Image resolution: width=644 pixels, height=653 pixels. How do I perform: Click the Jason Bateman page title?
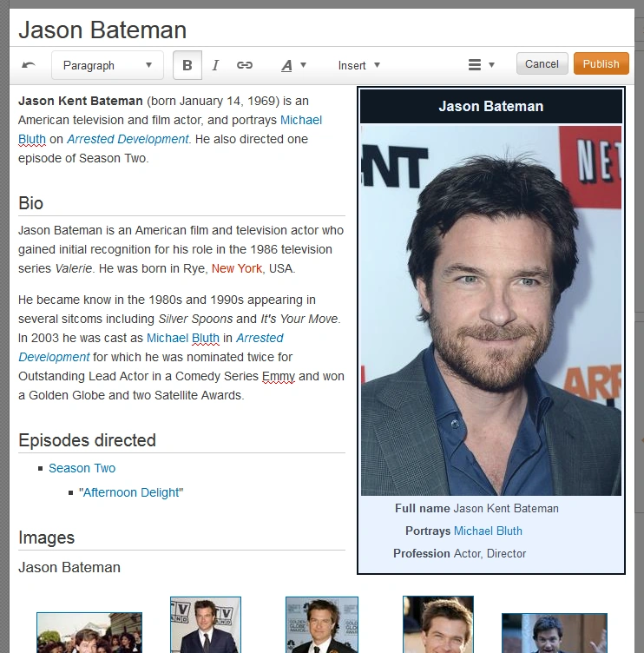[102, 30]
